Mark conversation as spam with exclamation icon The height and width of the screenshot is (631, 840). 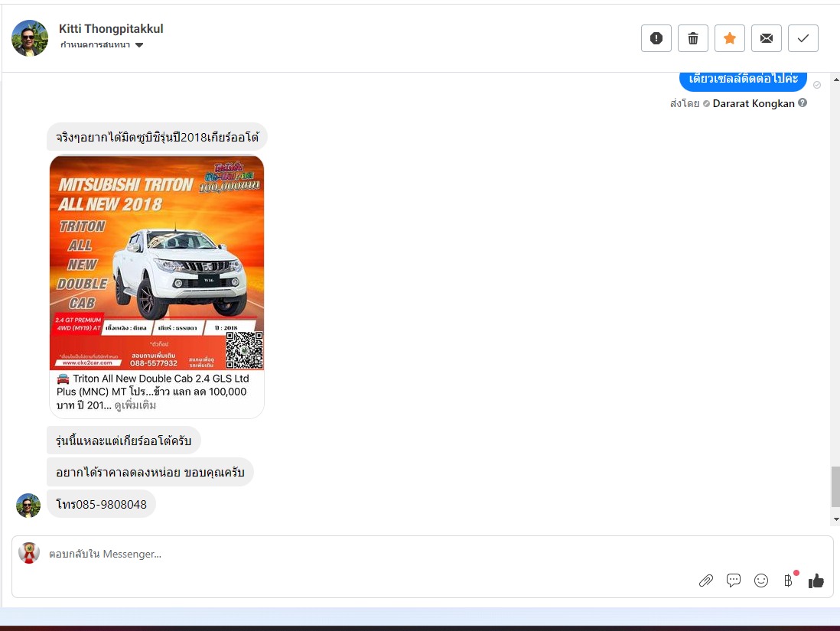coord(656,38)
